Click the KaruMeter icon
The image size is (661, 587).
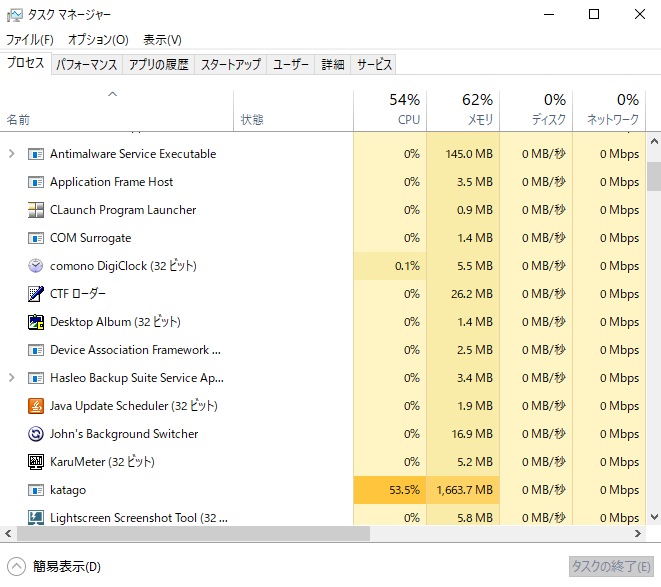[36, 462]
